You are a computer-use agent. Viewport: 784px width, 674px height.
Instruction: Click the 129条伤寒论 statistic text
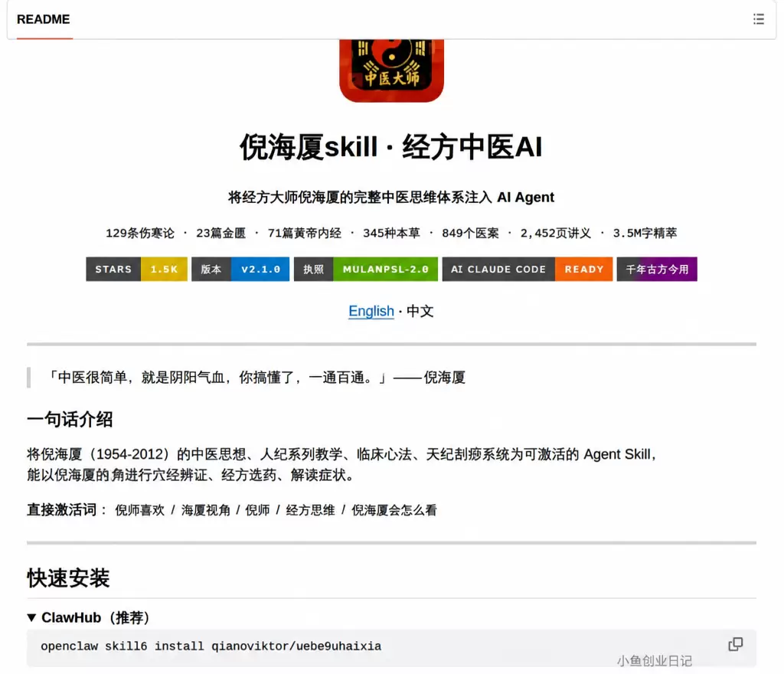point(140,233)
